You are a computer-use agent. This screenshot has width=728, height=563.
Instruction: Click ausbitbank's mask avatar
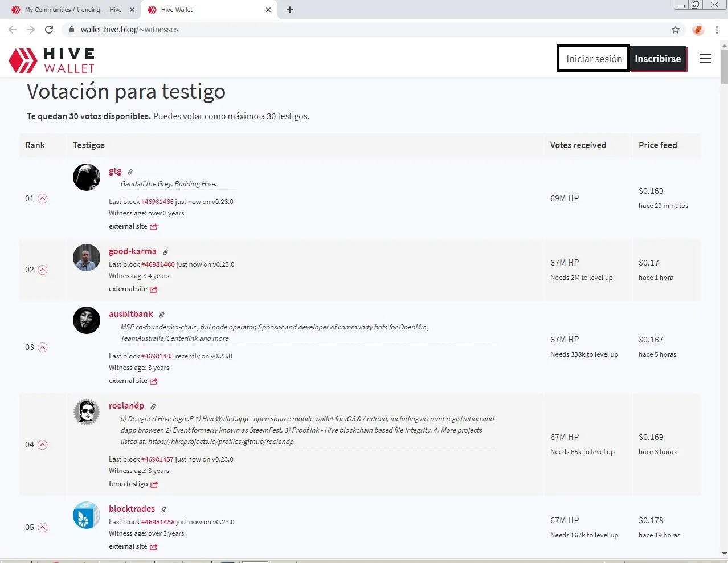pos(87,320)
